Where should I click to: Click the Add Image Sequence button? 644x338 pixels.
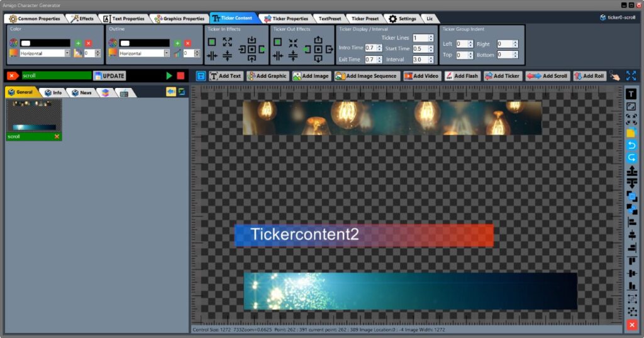click(x=367, y=76)
